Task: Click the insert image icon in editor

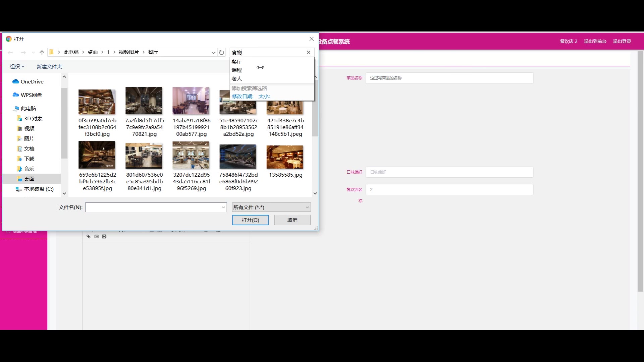Action: pyautogui.click(x=97, y=237)
